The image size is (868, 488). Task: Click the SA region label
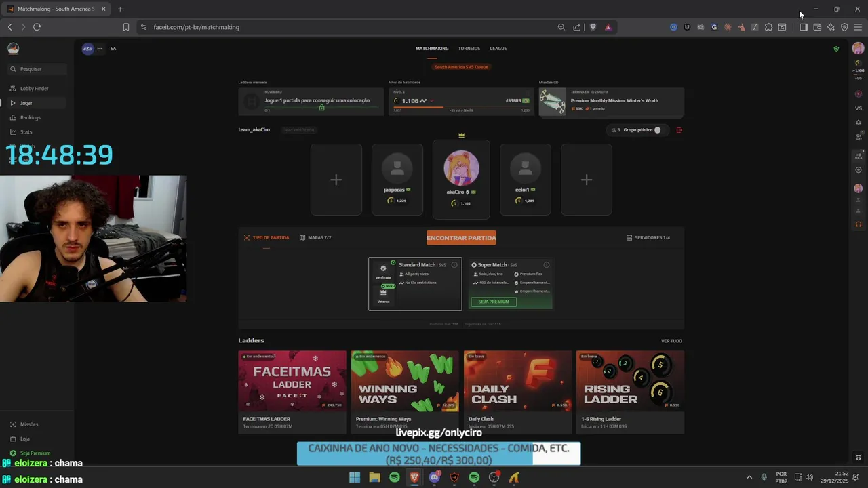113,49
